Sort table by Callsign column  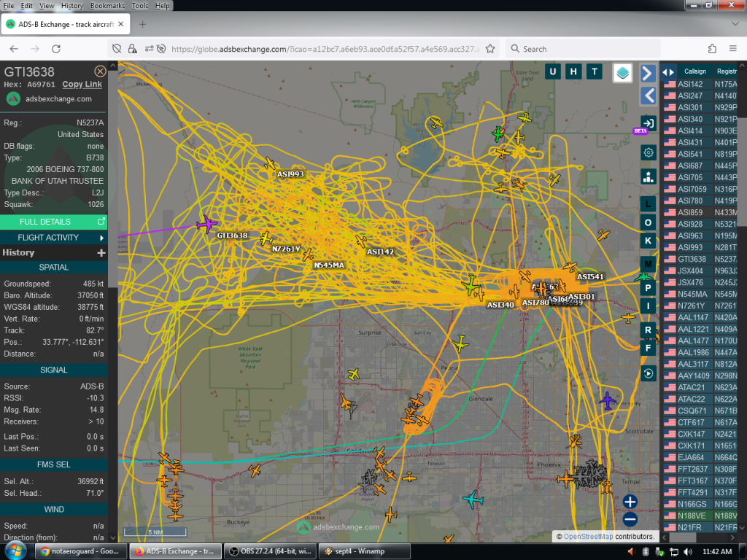(x=694, y=71)
